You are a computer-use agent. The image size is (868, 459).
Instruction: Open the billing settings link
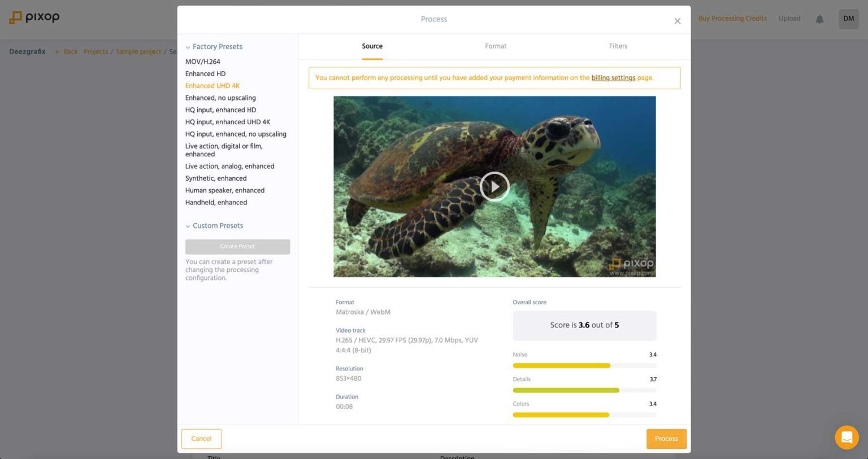click(x=613, y=77)
